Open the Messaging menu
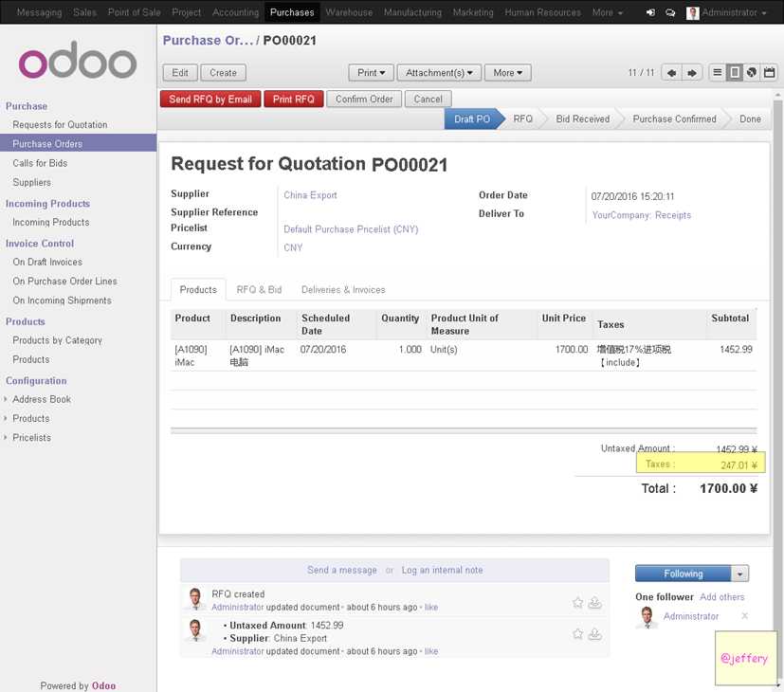Image resolution: width=784 pixels, height=692 pixels. 39,12
